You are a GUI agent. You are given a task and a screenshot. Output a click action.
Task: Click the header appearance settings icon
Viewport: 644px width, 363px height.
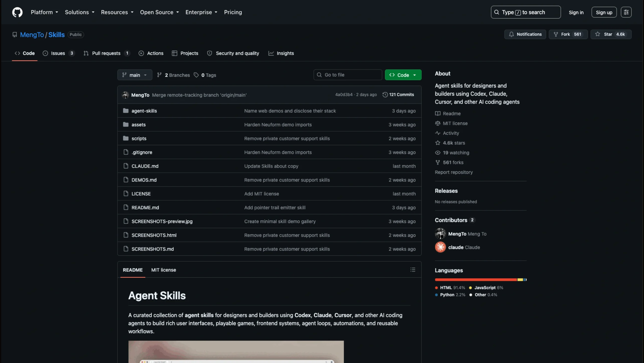tap(626, 12)
